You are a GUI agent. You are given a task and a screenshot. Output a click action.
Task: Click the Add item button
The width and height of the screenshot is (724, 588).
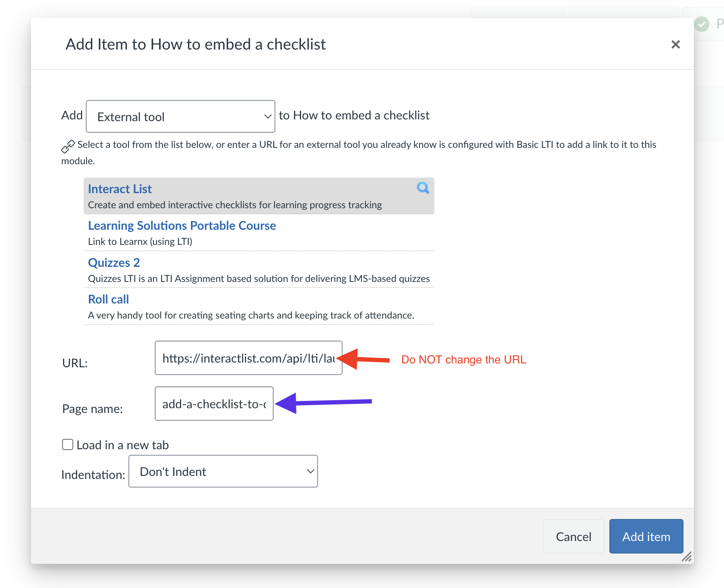pos(646,536)
